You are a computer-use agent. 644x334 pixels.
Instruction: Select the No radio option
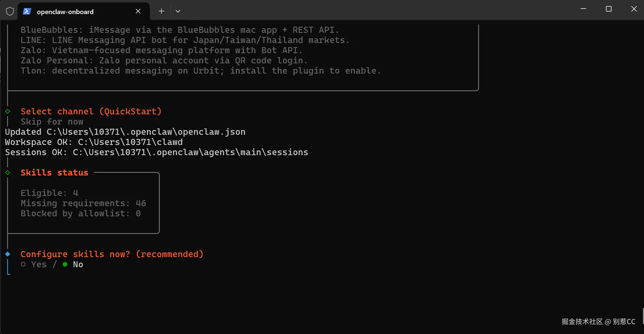65,265
